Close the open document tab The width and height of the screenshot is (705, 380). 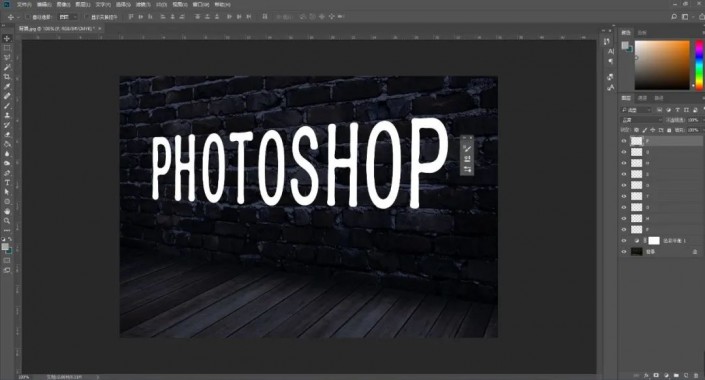tap(100, 28)
